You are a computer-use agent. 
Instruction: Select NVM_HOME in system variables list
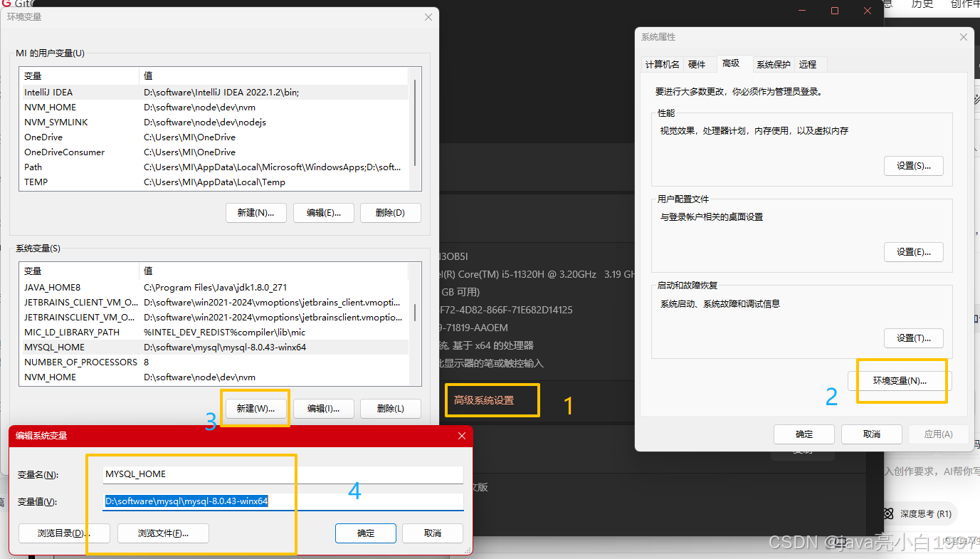214,377
